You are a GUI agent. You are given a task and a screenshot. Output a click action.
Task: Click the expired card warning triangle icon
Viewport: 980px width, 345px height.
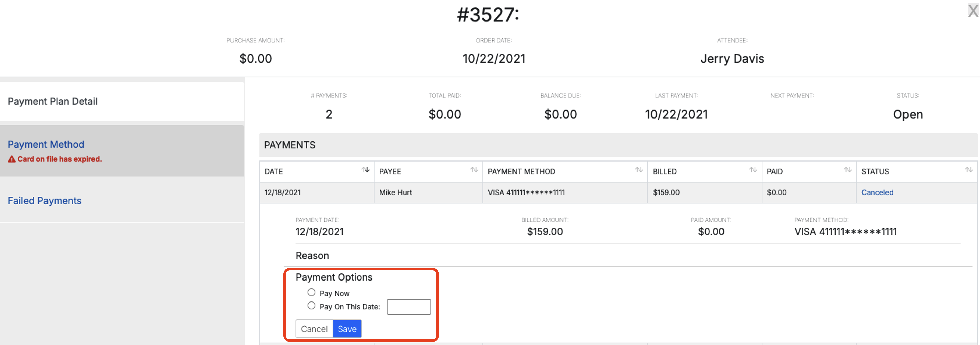point(12,159)
